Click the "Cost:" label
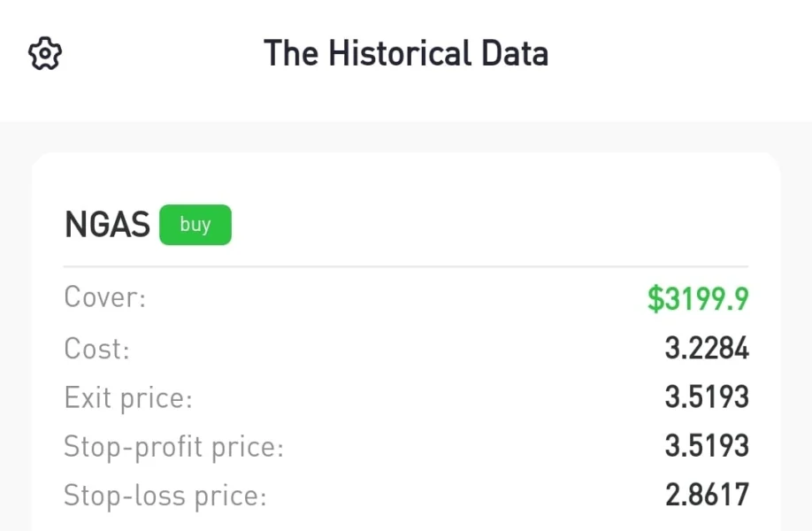The width and height of the screenshot is (812, 531). [96, 349]
